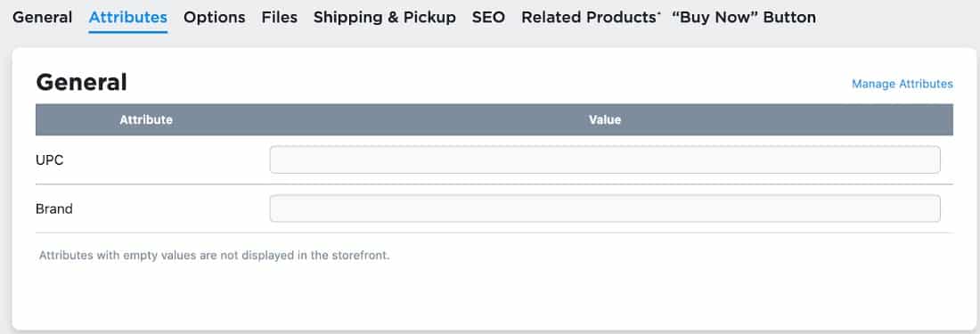
Task: Open the Options tab
Action: tap(215, 18)
